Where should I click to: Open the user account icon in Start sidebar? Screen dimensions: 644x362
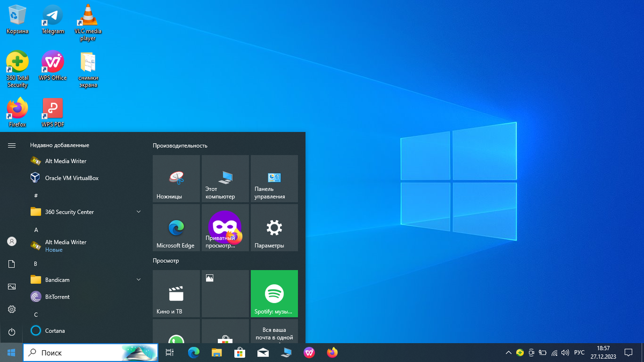[x=11, y=241]
